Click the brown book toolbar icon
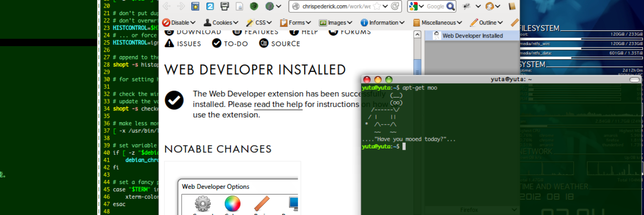 click(512, 6)
